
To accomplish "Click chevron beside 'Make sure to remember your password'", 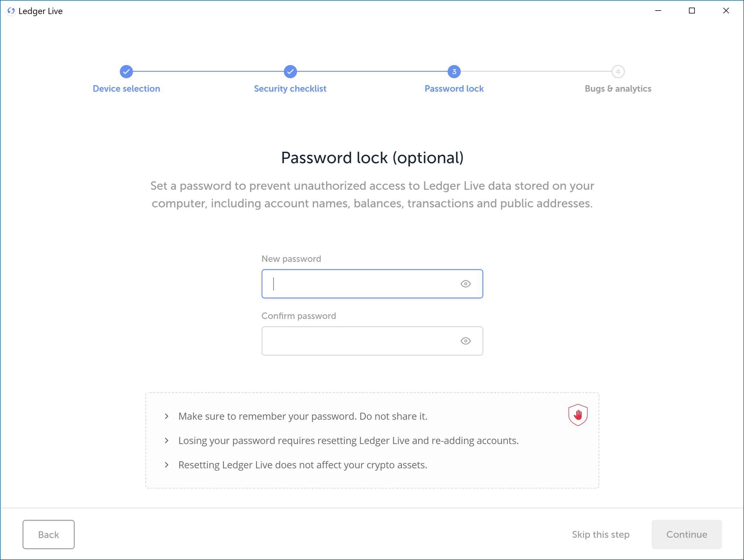I will 166,416.
